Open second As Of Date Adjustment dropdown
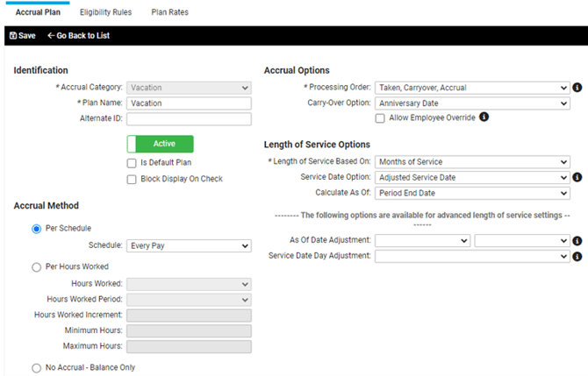 coord(522,240)
